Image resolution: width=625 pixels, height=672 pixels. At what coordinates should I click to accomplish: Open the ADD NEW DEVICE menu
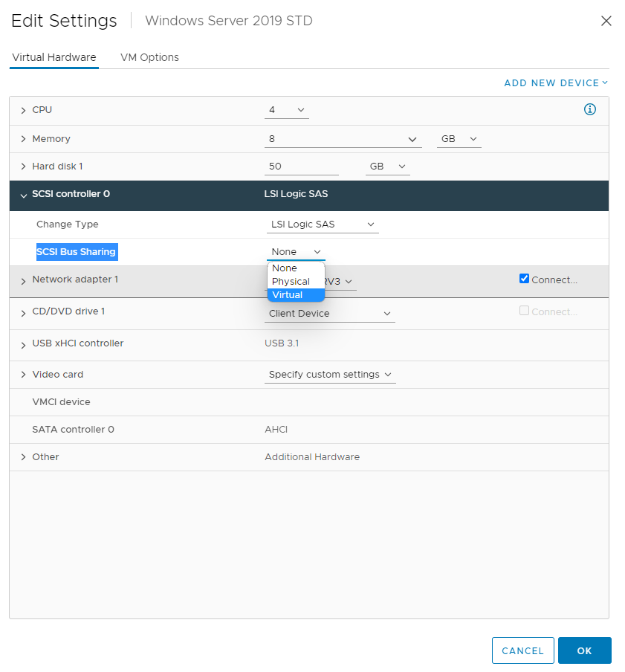(555, 83)
